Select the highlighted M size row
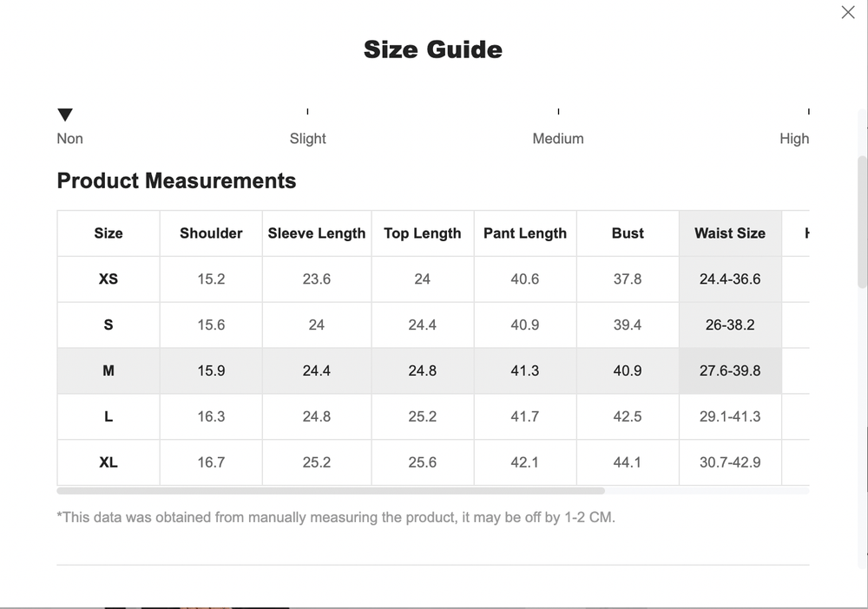Image resolution: width=868 pixels, height=609 pixels. (x=108, y=370)
